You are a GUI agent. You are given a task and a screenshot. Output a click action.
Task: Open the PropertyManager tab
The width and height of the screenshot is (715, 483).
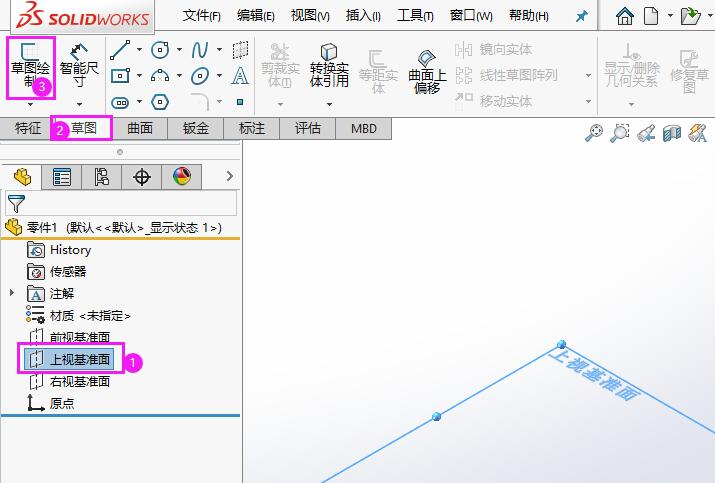[62, 177]
